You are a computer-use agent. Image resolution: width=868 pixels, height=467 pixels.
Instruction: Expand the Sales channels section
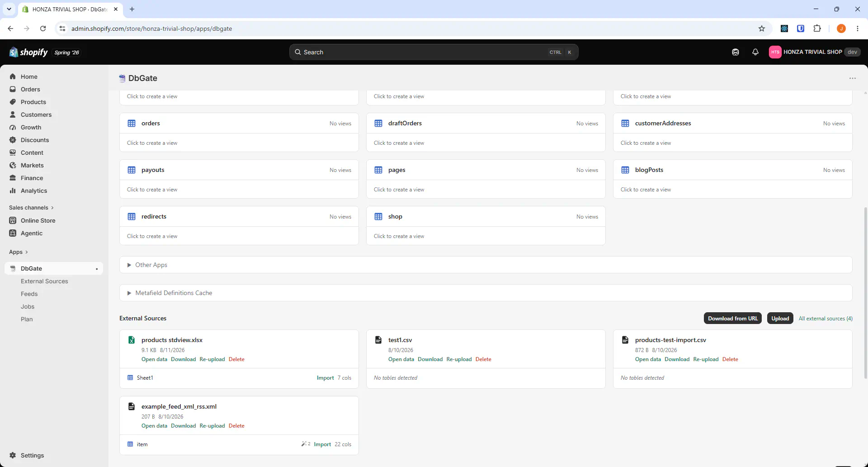click(x=31, y=208)
